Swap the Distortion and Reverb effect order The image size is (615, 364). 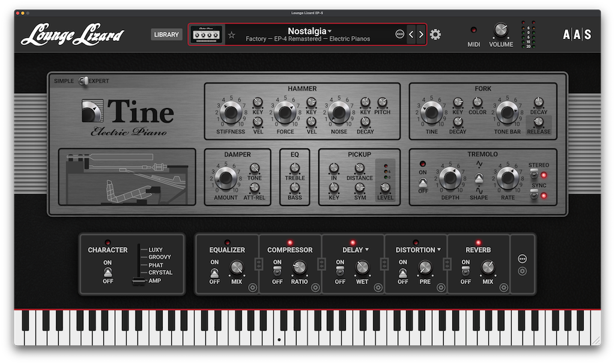click(447, 264)
